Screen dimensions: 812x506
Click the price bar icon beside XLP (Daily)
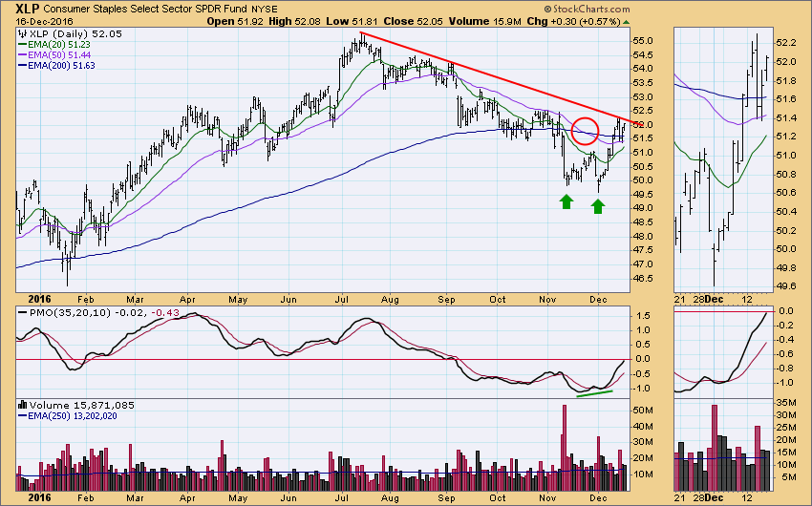[22, 33]
